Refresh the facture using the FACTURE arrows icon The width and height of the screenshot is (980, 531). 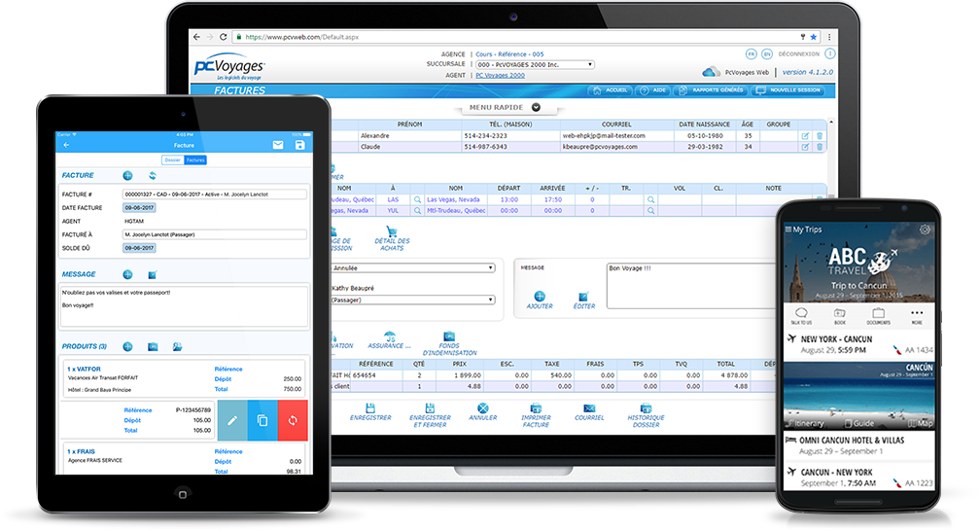click(152, 176)
